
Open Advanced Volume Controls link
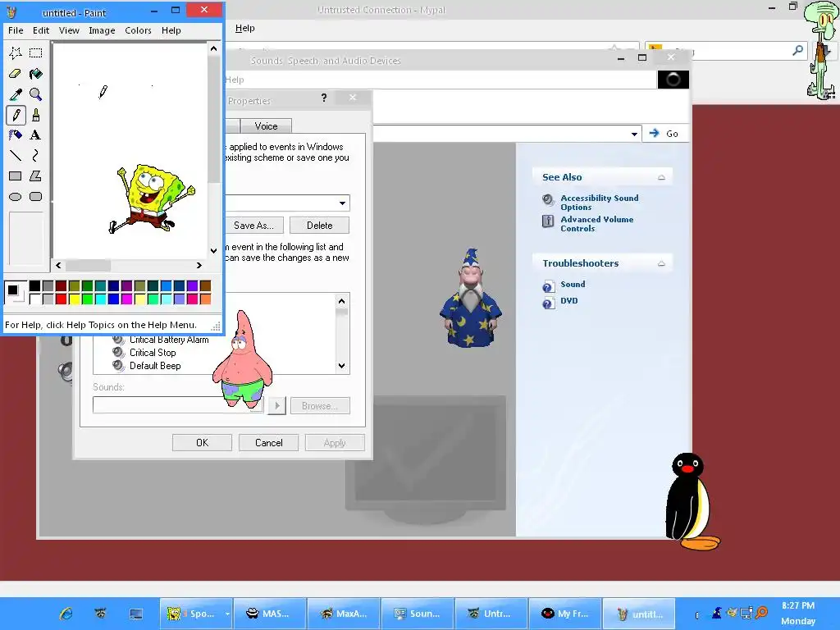(597, 224)
